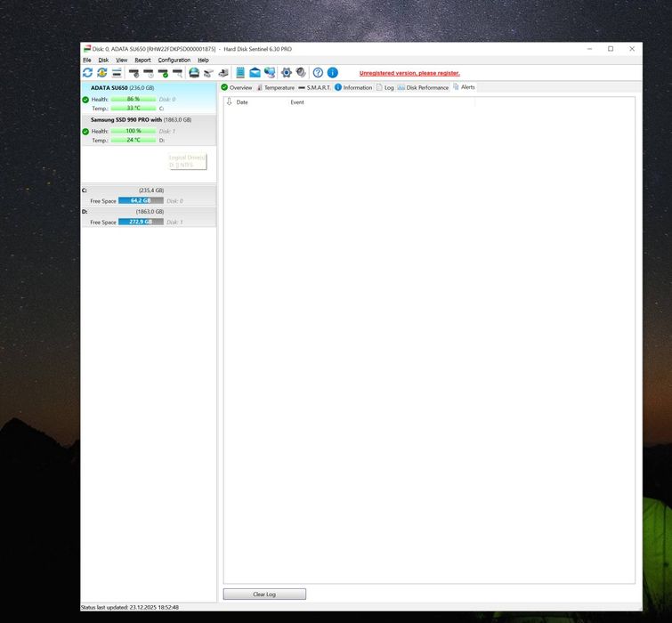Image resolution: width=672 pixels, height=623 pixels.
Task: Select the ADATA SU650 disk entry
Action: tap(149, 98)
